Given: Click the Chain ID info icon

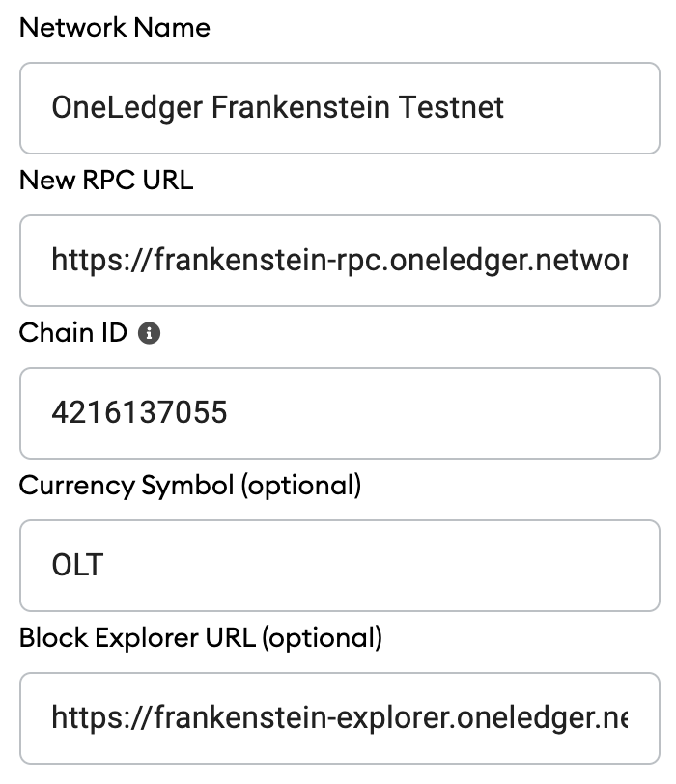Looking at the screenshot, I should (x=149, y=334).
